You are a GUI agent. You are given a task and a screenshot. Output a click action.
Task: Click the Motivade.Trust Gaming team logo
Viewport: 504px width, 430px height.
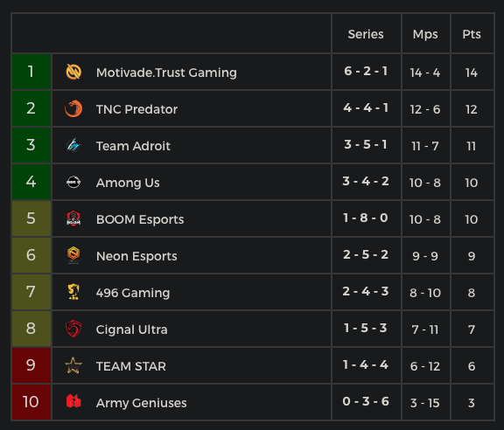[73, 72]
